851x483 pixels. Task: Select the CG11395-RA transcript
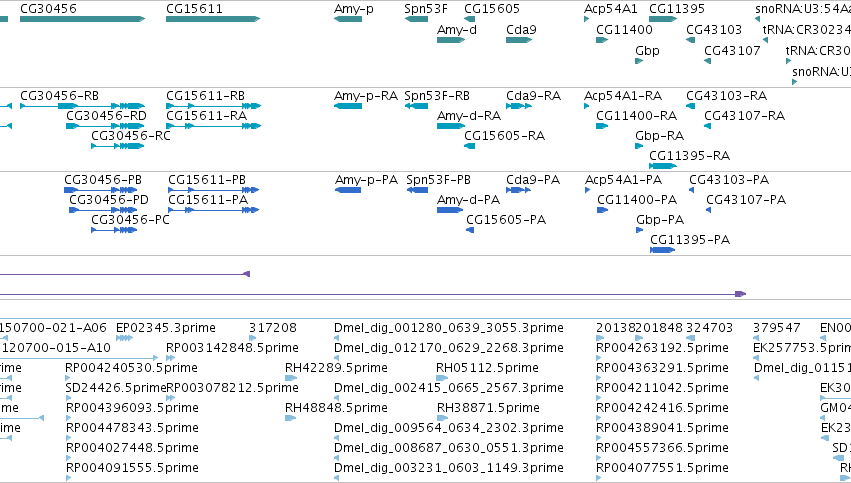(x=663, y=166)
